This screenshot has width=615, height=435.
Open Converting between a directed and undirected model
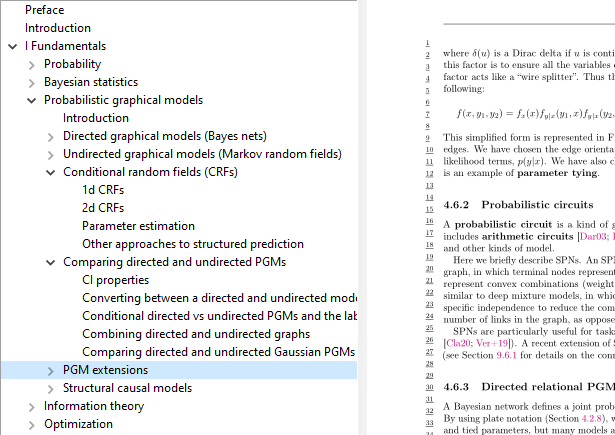coord(219,298)
